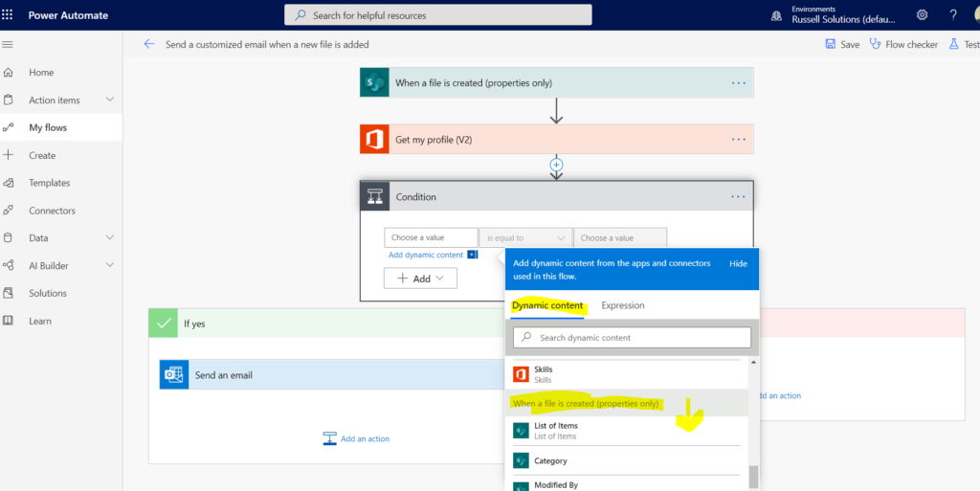Screen dimensions: 980x491
Task: Click the Save disk icon
Action: tap(830, 44)
